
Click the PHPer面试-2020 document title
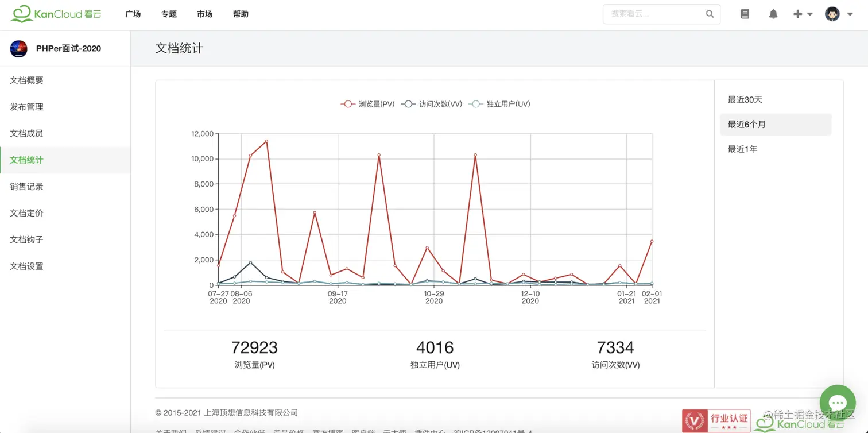[68, 49]
